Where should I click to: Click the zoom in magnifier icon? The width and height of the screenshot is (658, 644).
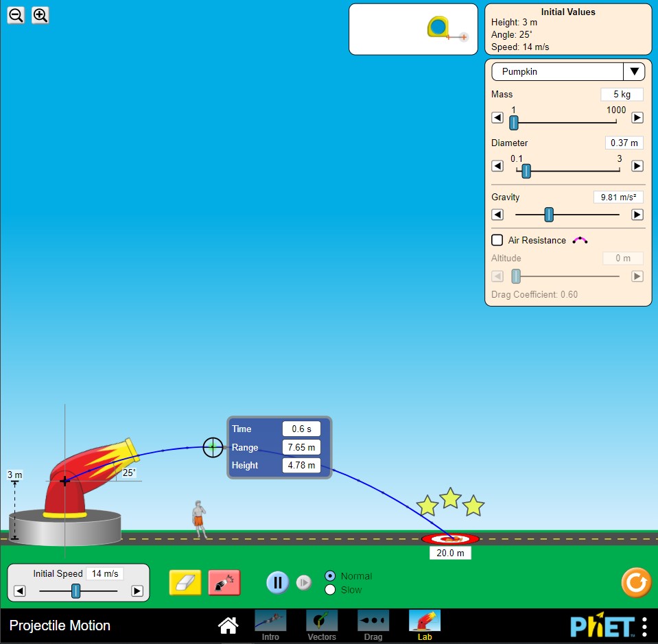coord(40,15)
